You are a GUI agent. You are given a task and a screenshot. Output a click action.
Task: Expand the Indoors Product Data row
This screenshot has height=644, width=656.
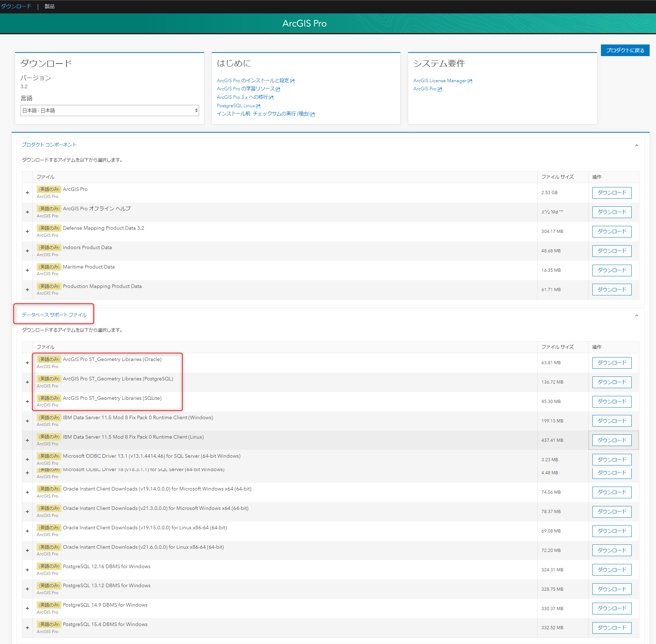point(27,251)
